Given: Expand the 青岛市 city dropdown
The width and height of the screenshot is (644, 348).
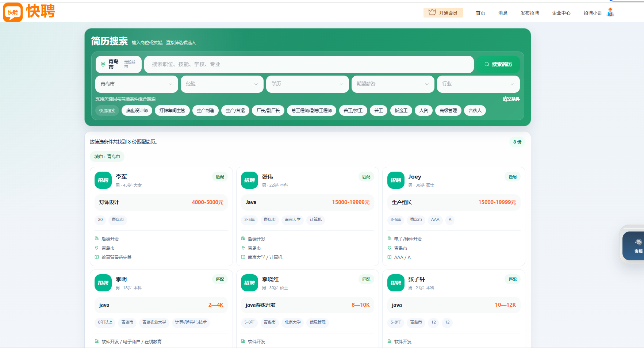Looking at the screenshot, I should click(x=137, y=84).
